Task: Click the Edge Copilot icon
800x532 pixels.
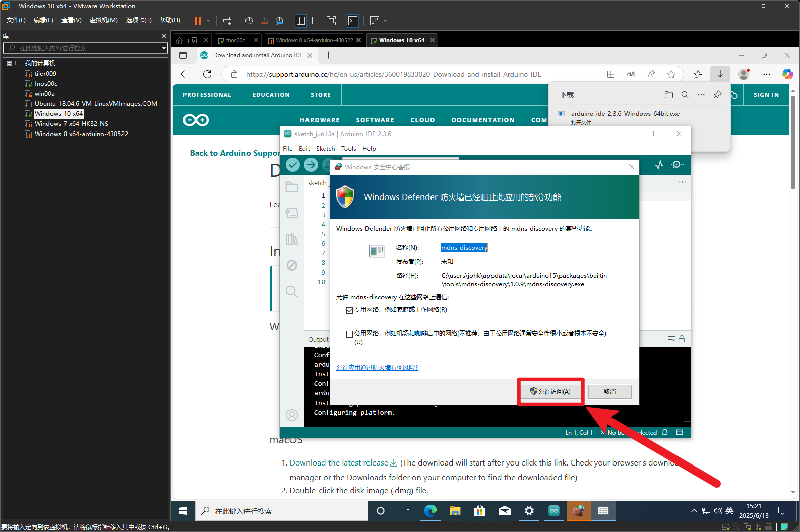Action: tap(787, 74)
